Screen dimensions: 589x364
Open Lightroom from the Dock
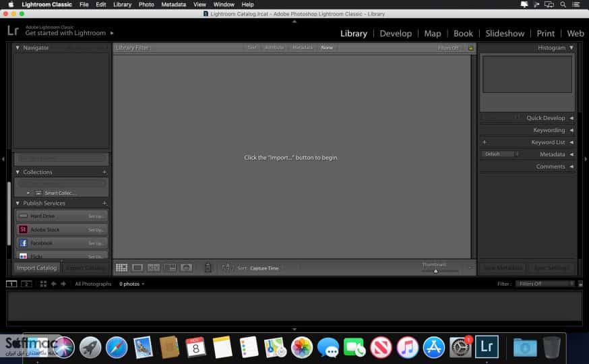coord(487,346)
